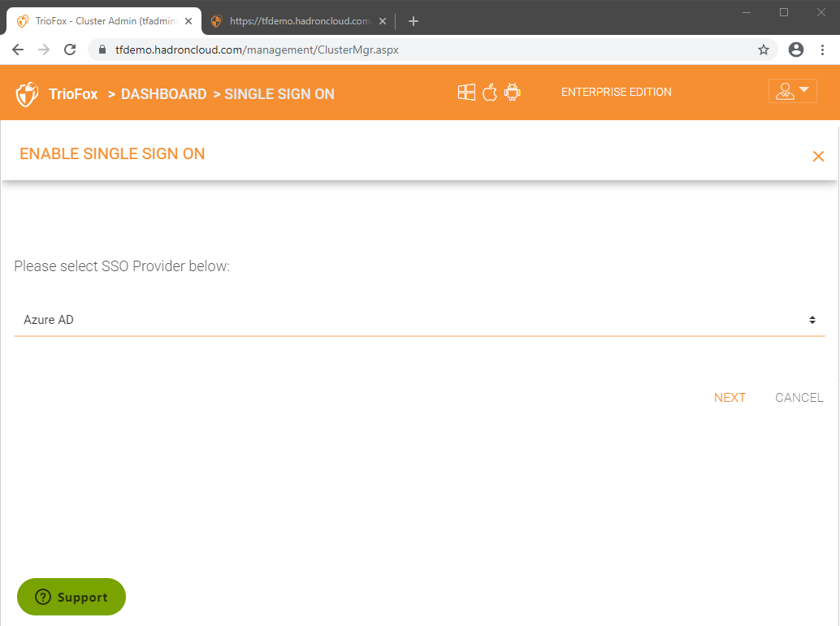
Task: Open the user account menu icon
Action: point(792,91)
